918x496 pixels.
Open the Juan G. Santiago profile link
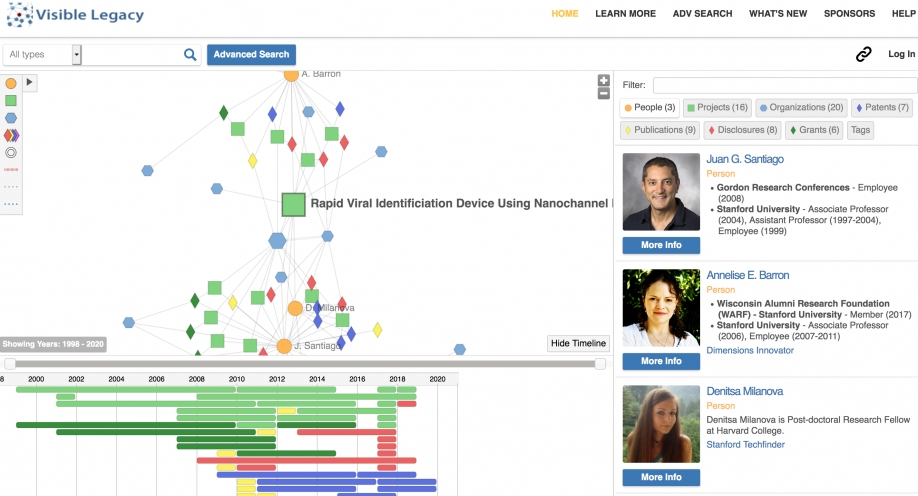[x=744, y=159]
